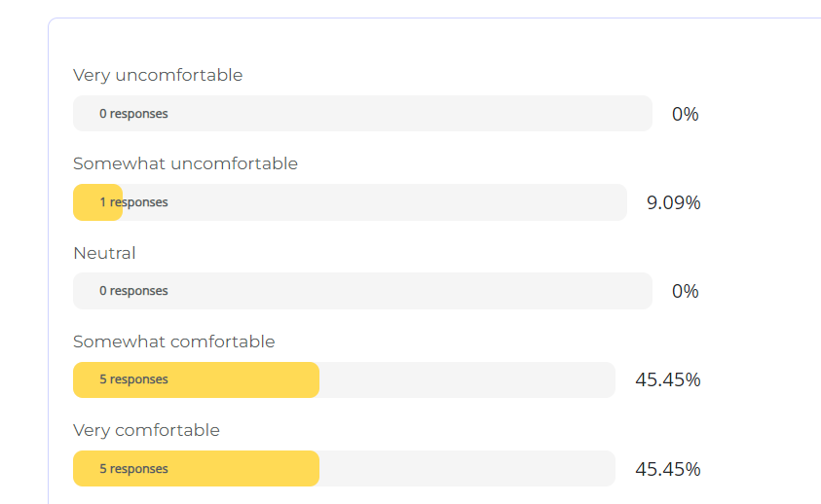Click the "Somewhat comfortable" answer label
Screen dimensions: 821x504
[x=173, y=342]
